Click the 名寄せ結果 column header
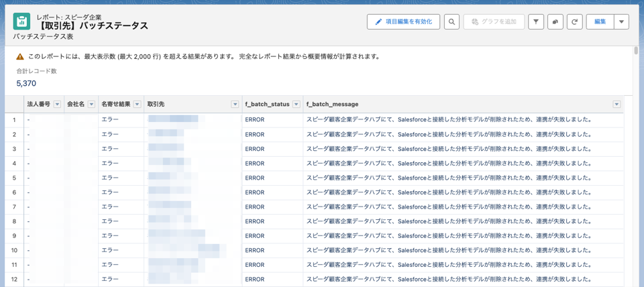 [x=121, y=105]
